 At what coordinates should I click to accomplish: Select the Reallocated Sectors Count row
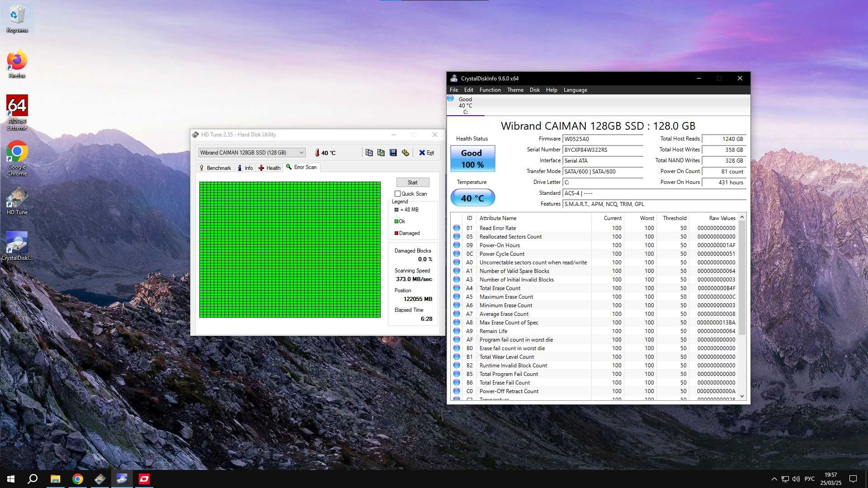tap(594, 237)
